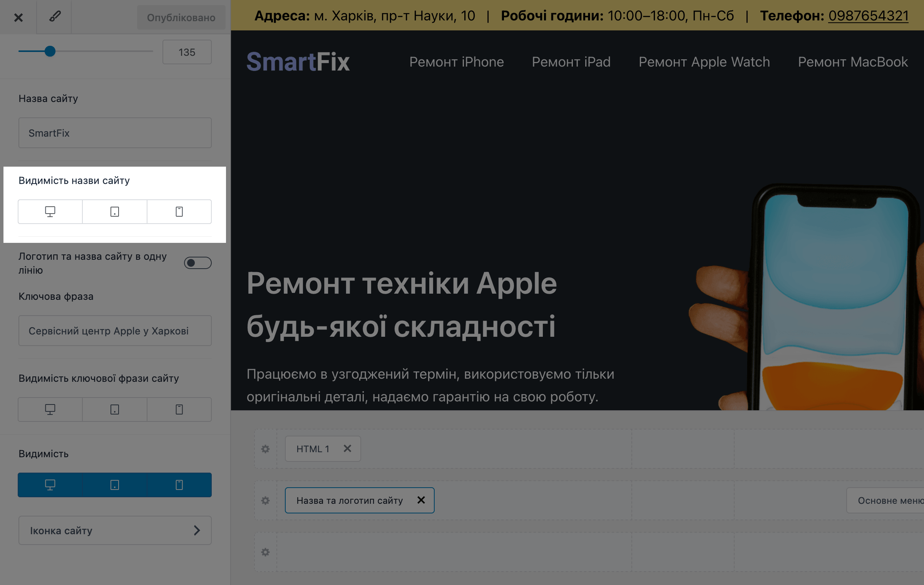The width and height of the screenshot is (924, 585).
Task: Toggle desktop icon under Видимість section
Action: tap(50, 485)
